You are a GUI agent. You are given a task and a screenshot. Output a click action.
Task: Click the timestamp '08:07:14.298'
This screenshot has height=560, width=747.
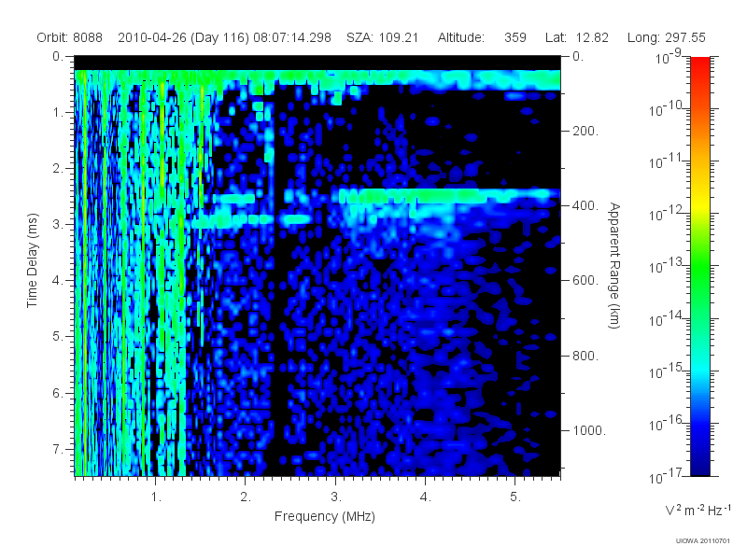pos(292,37)
